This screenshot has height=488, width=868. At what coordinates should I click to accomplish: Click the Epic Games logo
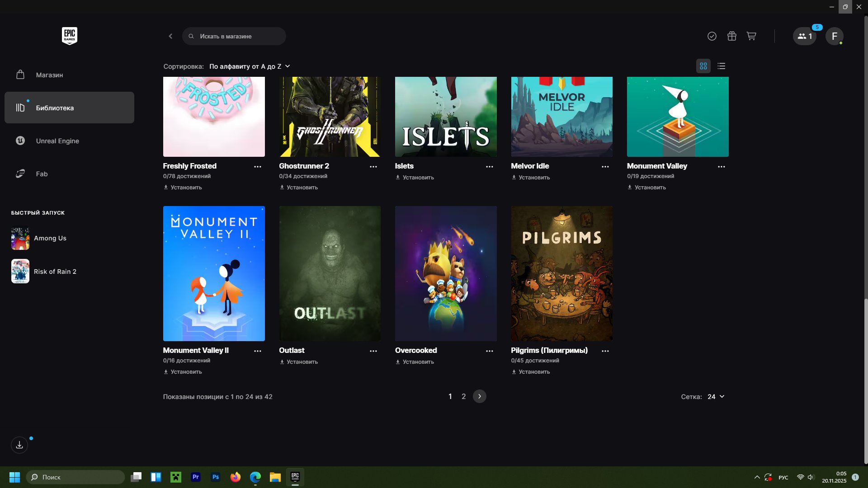69,36
